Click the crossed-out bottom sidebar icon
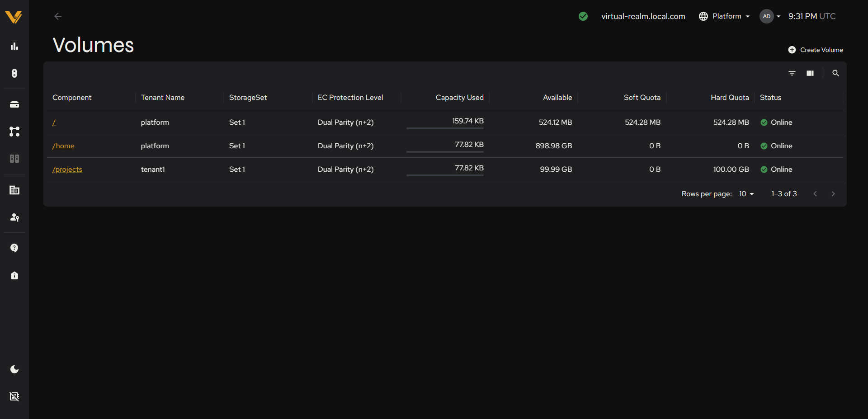868x419 pixels. point(14,396)
